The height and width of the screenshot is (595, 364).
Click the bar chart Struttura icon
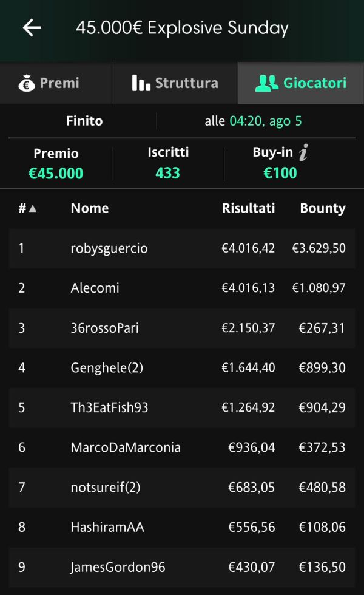tap(141, 83)
